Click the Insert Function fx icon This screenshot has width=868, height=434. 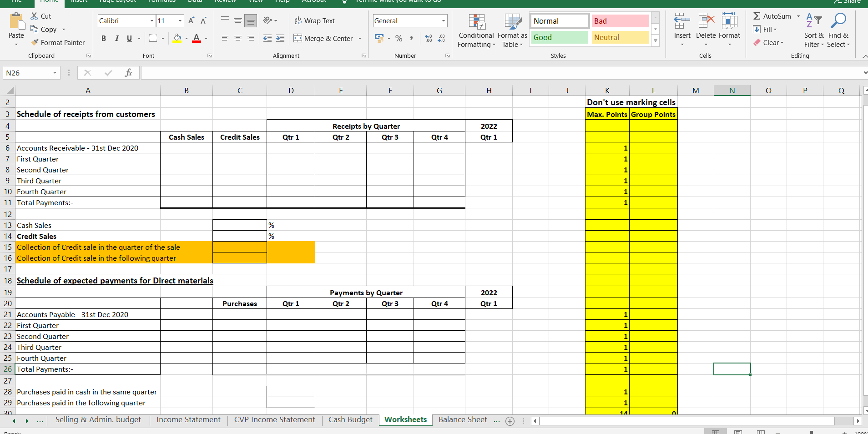click(128, 73)
